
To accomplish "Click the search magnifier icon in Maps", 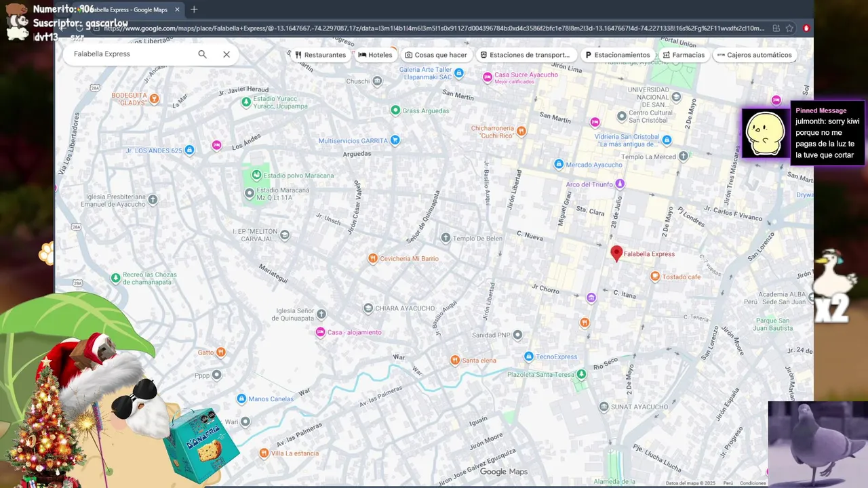I will (202, 54).
